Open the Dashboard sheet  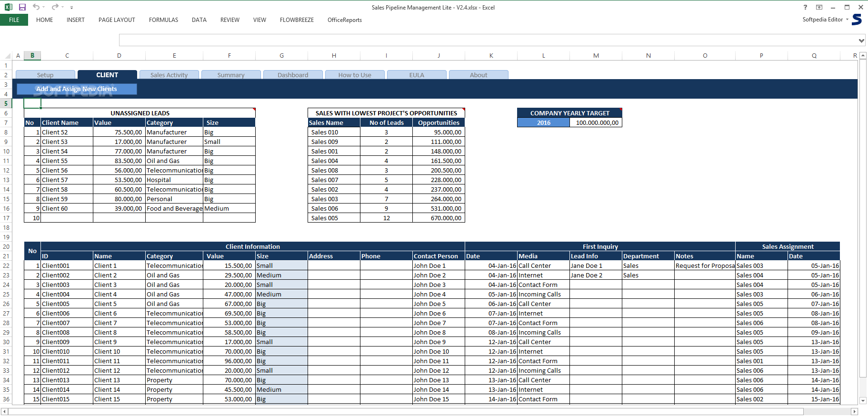[293, 75]
